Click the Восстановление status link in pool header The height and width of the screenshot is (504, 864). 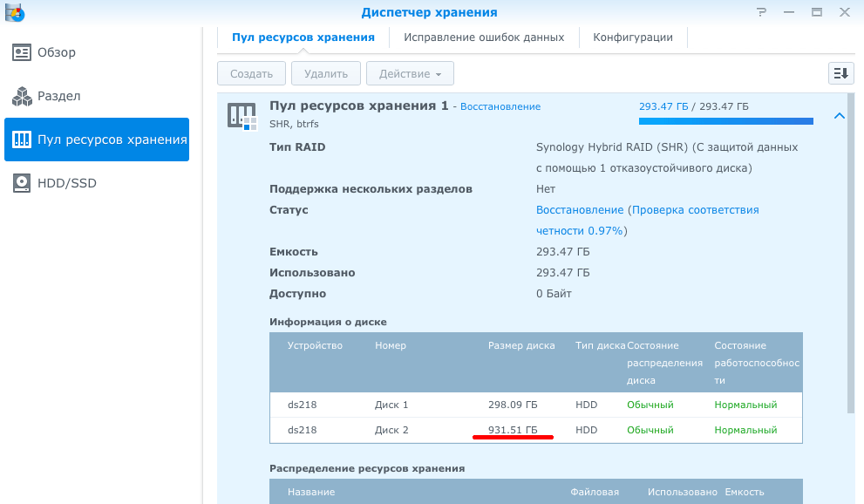(x=500, y=106)
